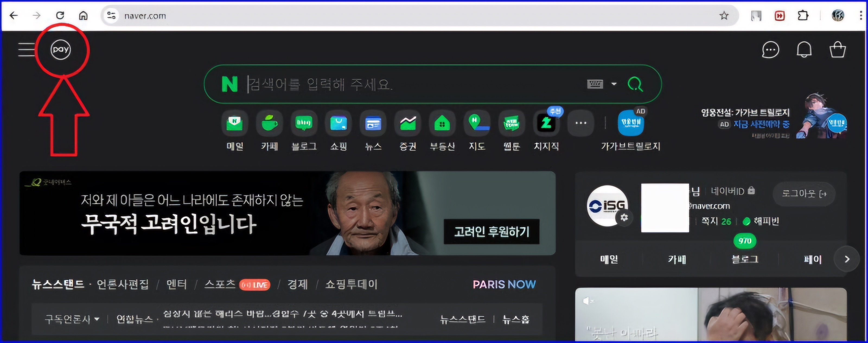Open the Naver Mail shortcut icon
The image size is (868, 343).
tap(235, 123)
